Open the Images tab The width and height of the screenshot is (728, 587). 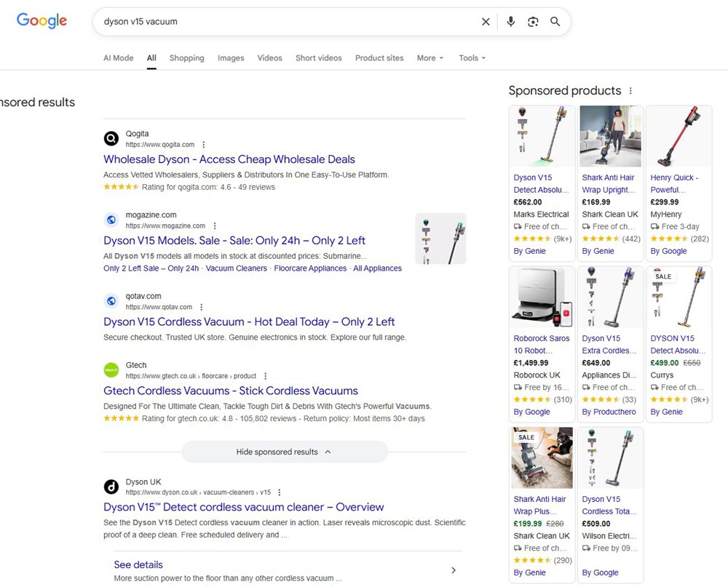231,58
